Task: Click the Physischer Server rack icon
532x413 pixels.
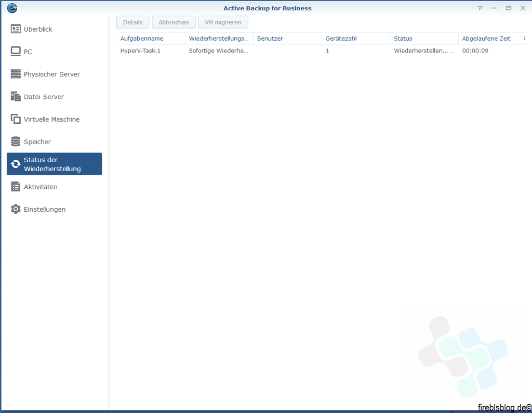Action: pos(16,74)
